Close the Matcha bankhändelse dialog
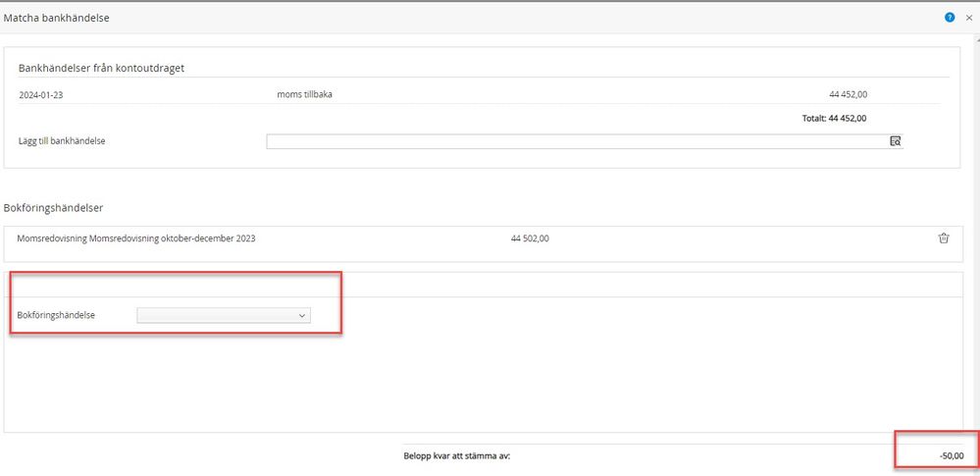This screenshot has height=476, width=980. coord(969,18)
